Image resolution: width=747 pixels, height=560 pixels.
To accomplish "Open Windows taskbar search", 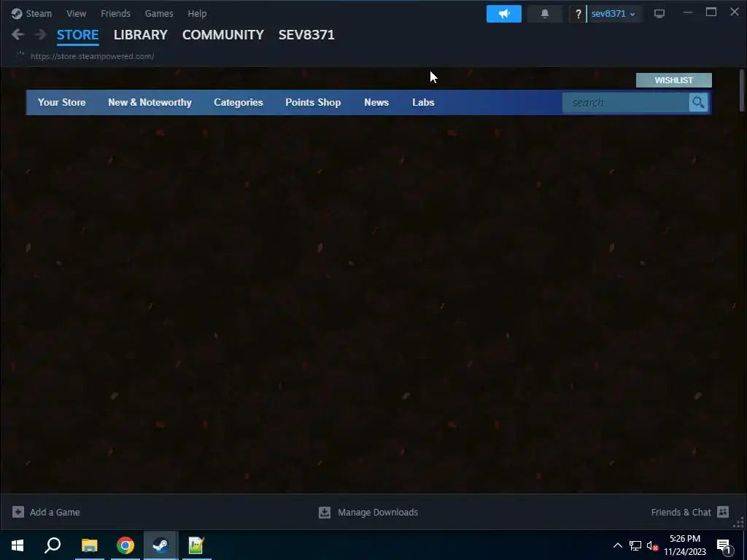I will 53,545.
